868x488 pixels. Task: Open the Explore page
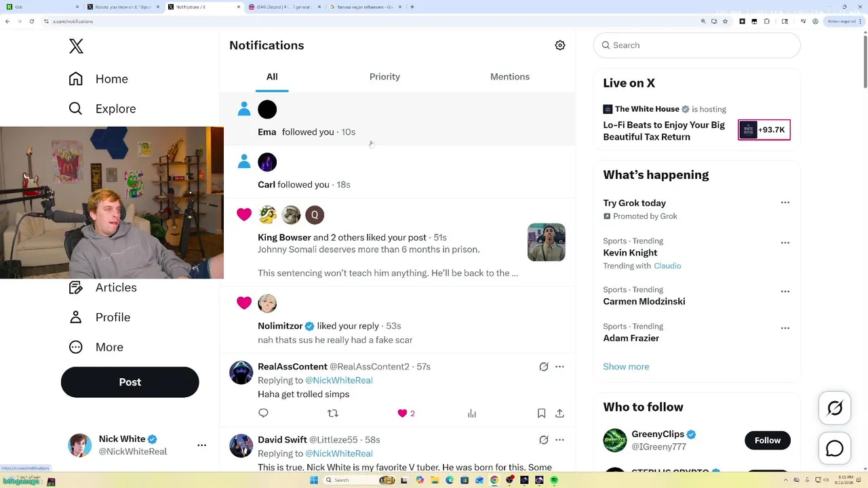point(102,108)
